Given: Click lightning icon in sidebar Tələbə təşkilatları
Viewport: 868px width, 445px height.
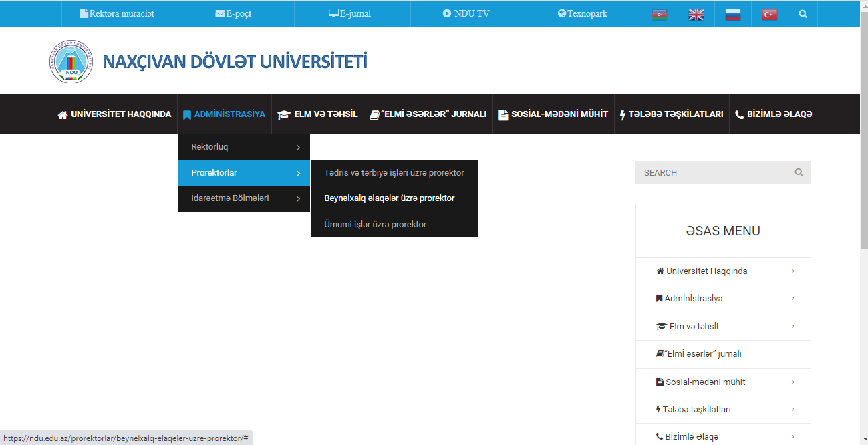Looking at the screenshot, I should coord(658,410).
